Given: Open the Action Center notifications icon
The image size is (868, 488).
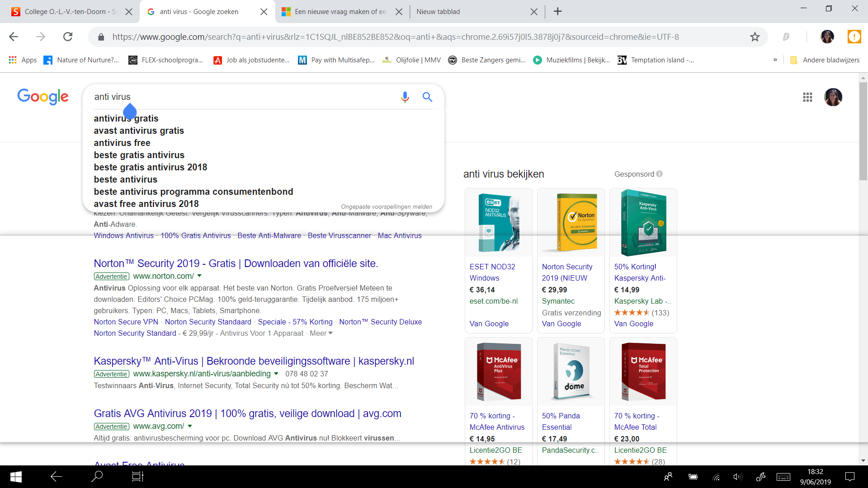Looking at the screenshot, I should (x=850, y=477).
